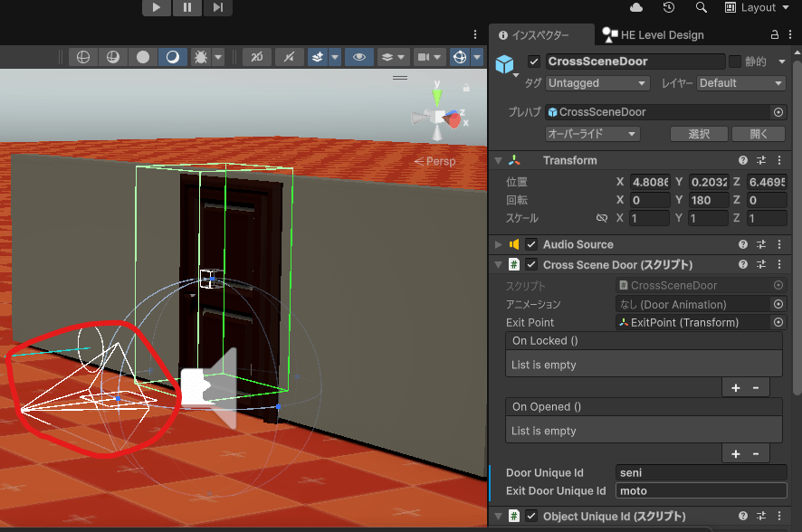The image size is (802, 532).
Task: Click the red X axis cone on gizmo
Action: tap(453, 119)
